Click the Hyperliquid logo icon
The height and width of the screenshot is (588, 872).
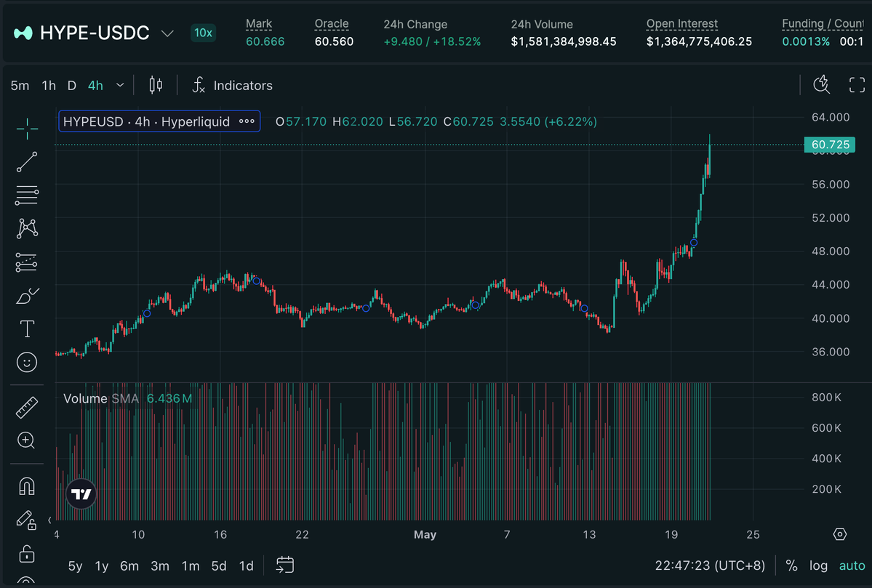(23, 33)
